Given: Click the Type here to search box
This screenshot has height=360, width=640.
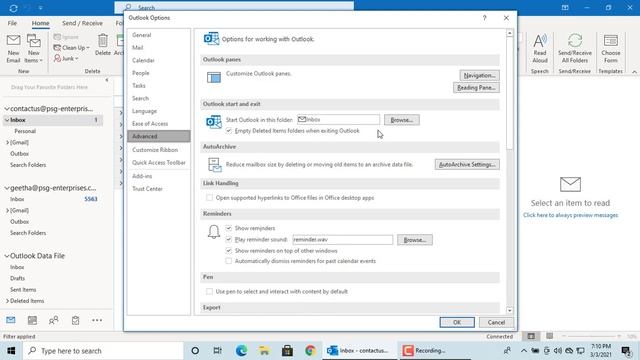Looking at the screenshot, I should tap(103, 351).
